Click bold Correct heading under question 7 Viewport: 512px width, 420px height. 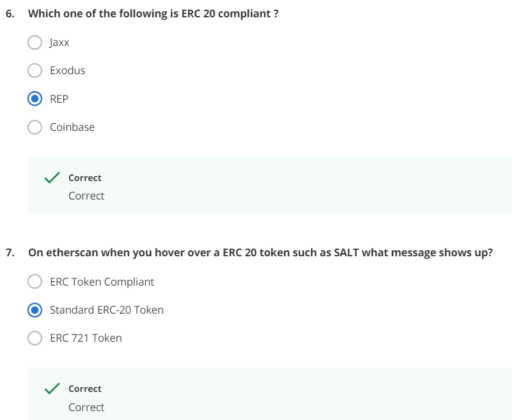coord(85,389)
